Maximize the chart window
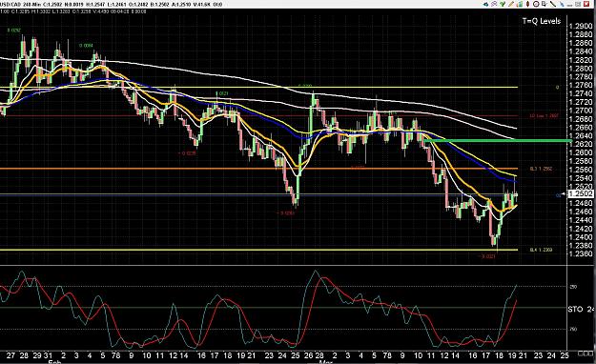The image size is (596, 364). (578, 4)
